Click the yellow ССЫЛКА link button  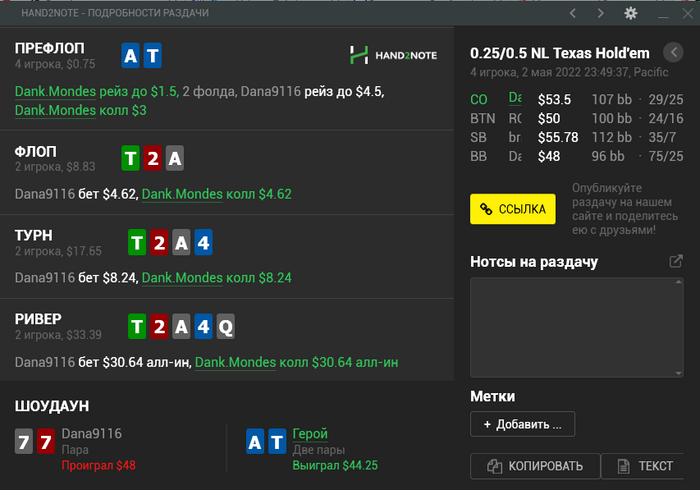tap(512, 209)
